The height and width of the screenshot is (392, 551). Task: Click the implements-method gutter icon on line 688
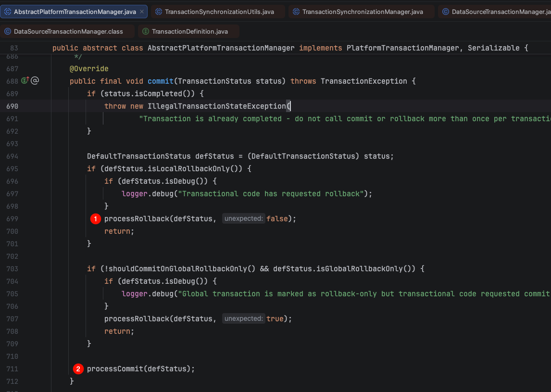coord(25,80)
